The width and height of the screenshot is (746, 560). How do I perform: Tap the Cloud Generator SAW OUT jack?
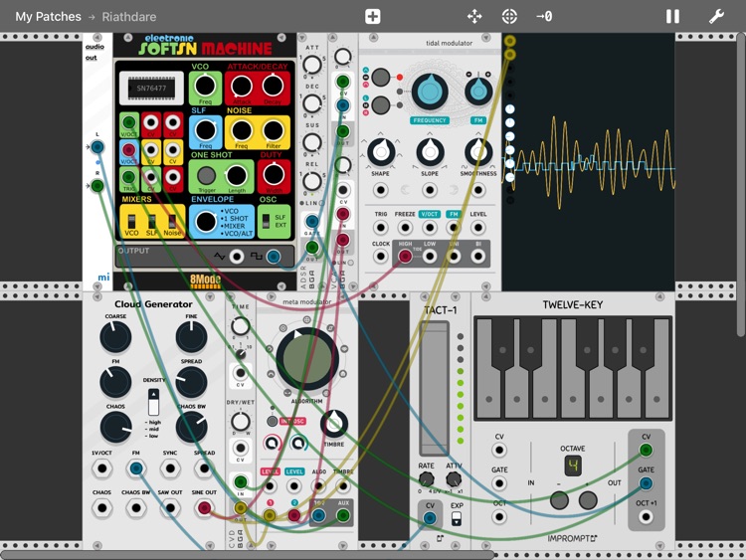click(170, 507)
